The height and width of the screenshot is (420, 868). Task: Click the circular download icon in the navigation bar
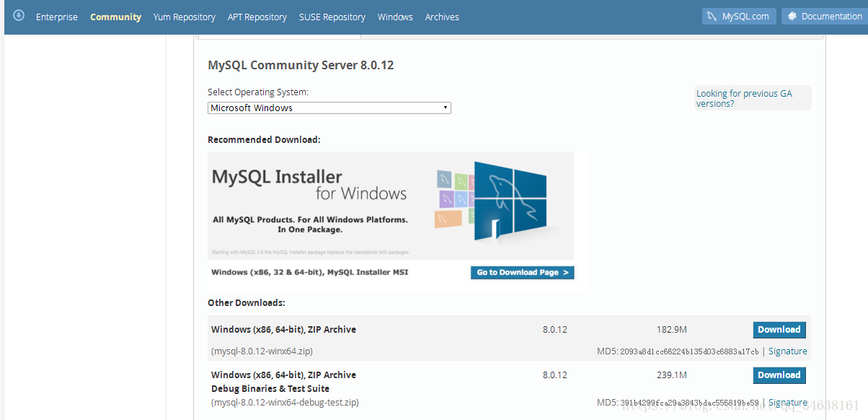[x=19, y=15]
